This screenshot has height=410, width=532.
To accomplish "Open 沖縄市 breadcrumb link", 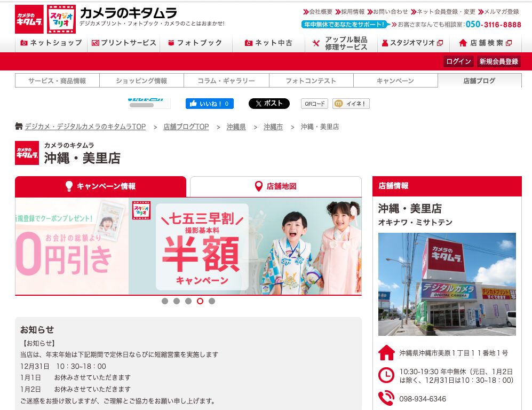I will pyautogui.click(x=273, y=127).
